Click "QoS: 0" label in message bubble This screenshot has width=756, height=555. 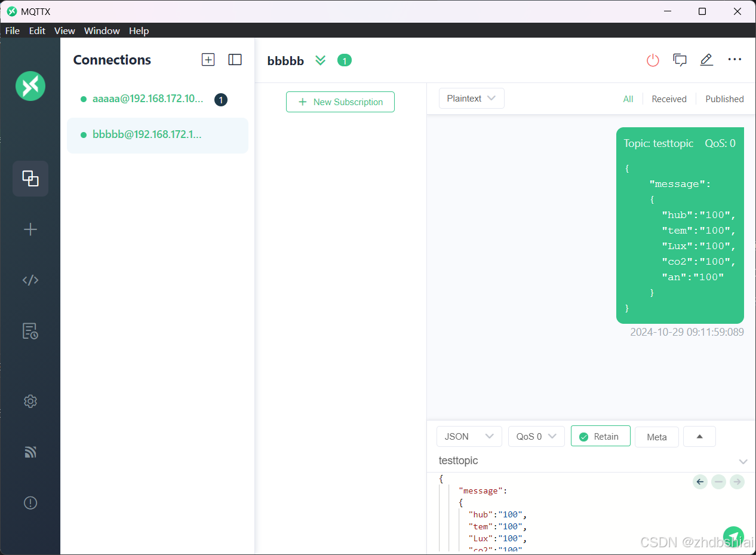pos(720,143)
